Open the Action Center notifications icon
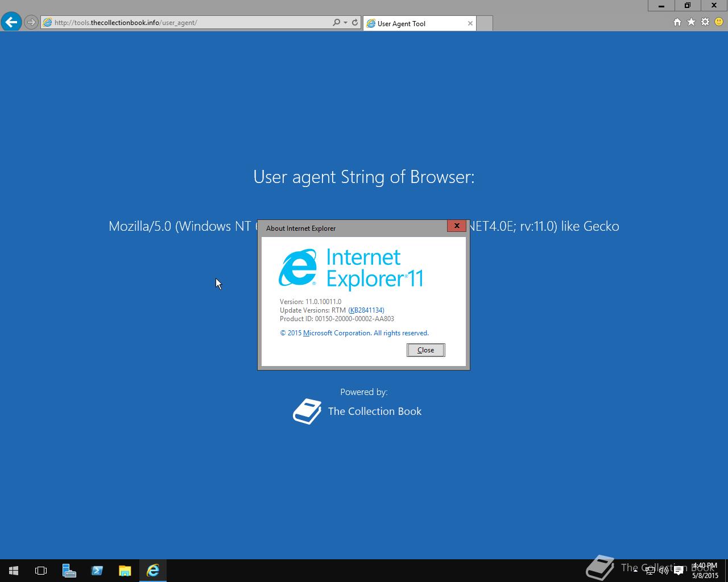728x582 pixels. (679, 571)
